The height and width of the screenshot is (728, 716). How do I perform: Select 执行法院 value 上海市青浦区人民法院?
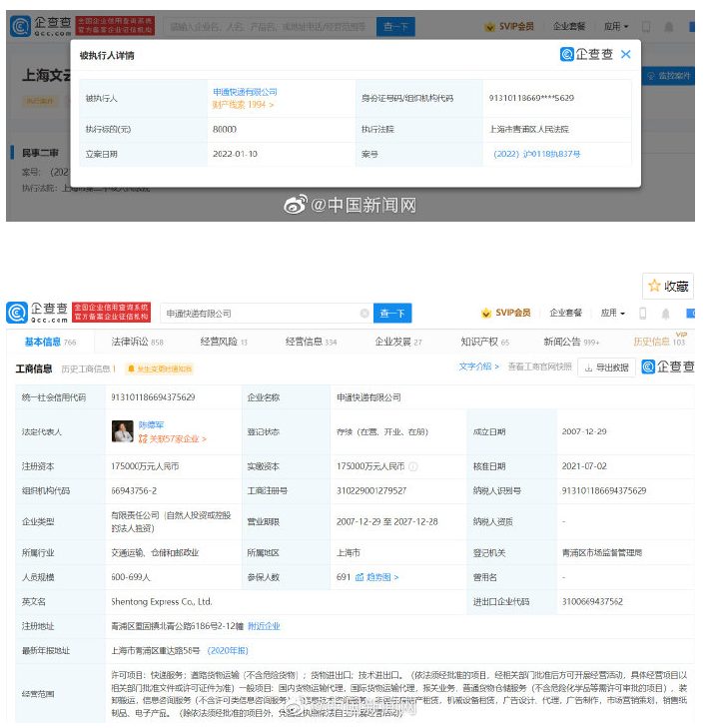coord(529,129)
